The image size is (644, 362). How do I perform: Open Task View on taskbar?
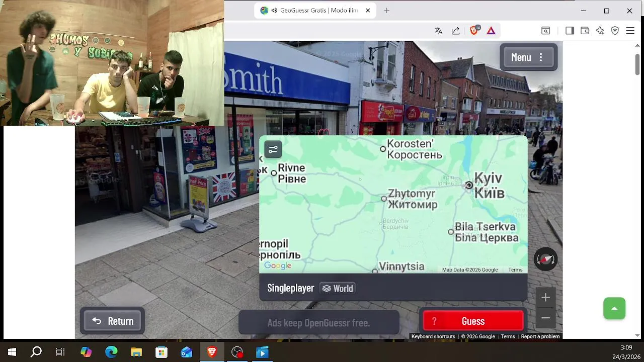click(x=60, y=352)
